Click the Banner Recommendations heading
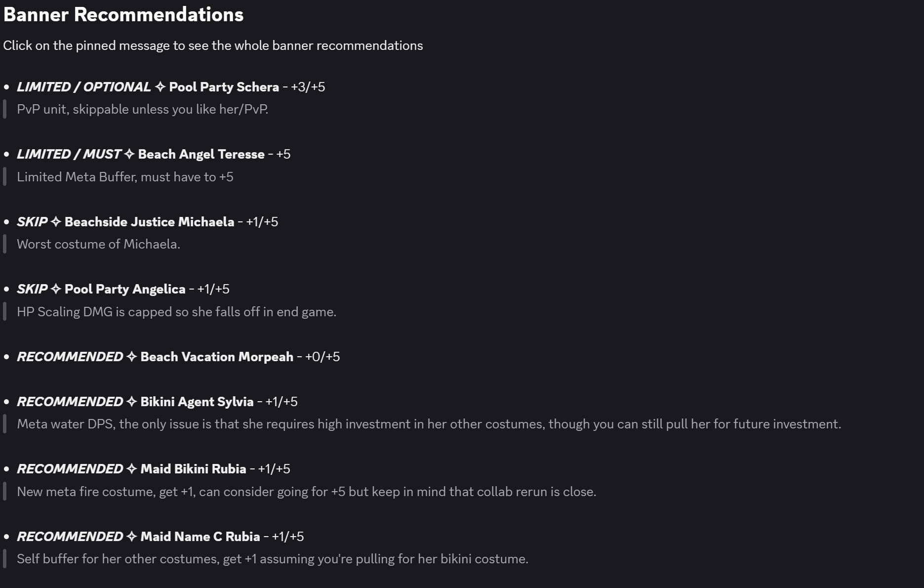Screen dimensions: 924x588 (123, 15)
